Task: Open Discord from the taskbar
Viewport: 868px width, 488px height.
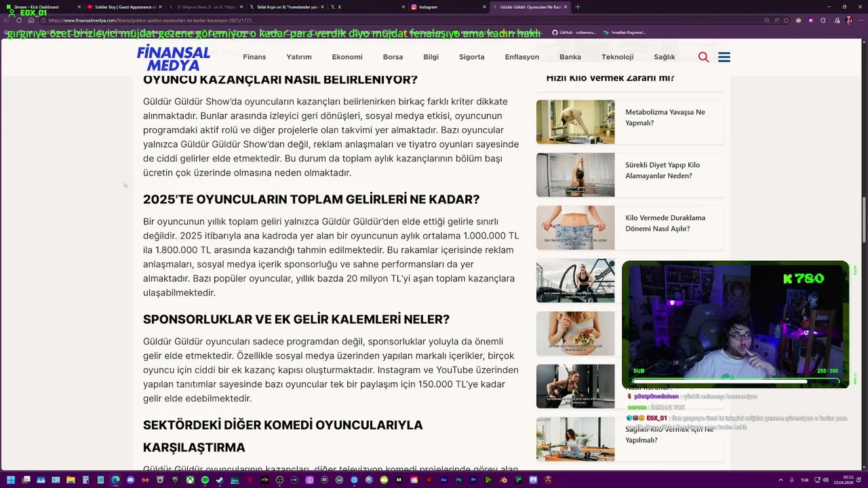Action: coord(130,480)
